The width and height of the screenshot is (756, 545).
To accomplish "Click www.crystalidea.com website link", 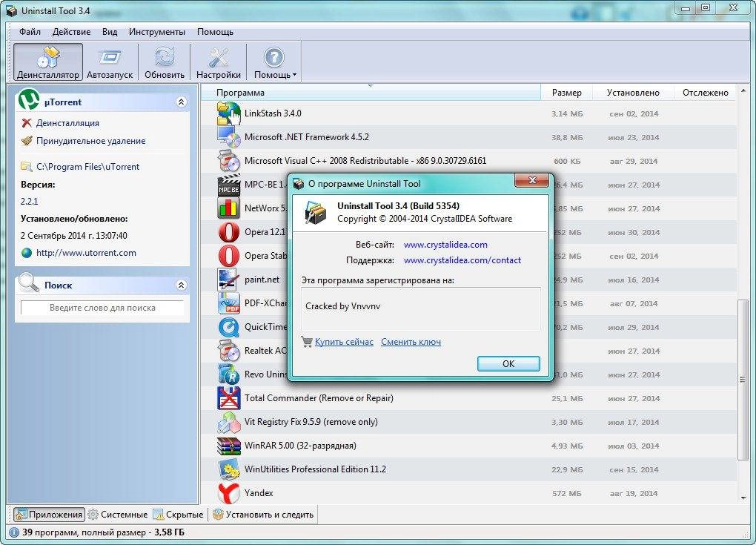I will click(445, 245).
